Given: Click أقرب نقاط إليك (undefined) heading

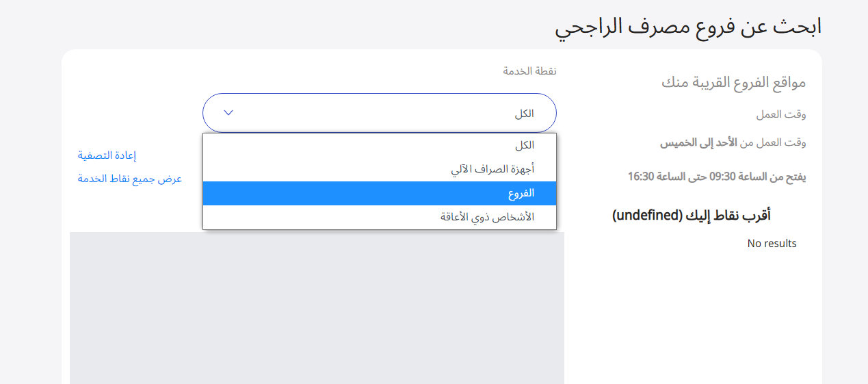Looking at the screenshot, I should [692, 216].
